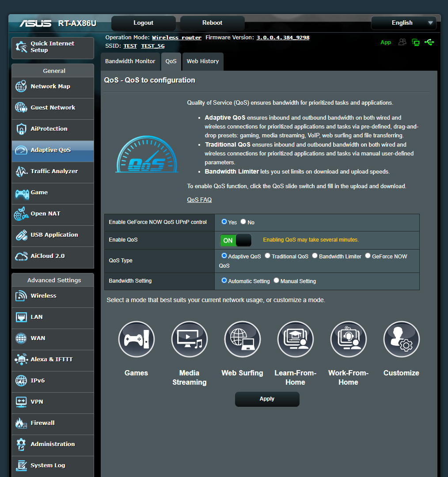Choose the Media Streaming mode icon

point(189,339)
